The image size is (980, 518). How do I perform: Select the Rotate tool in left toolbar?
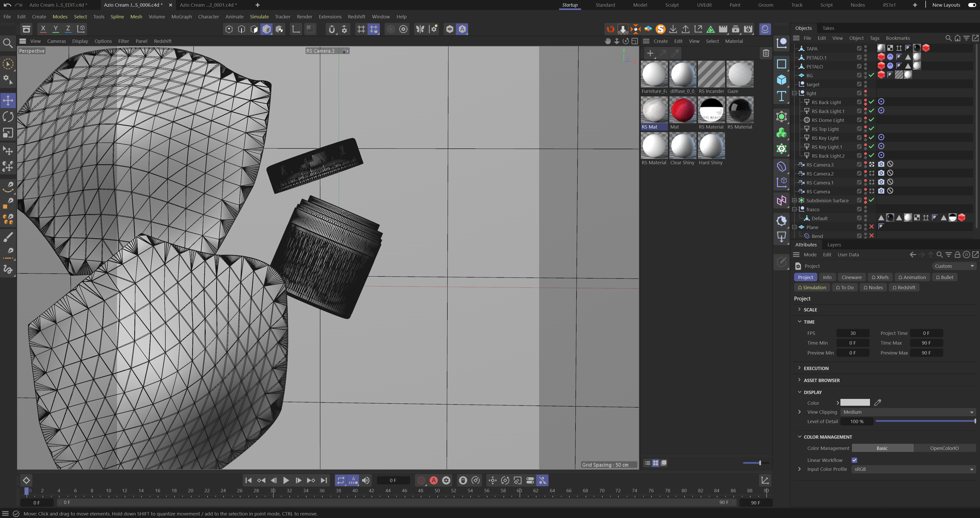(x=8, y=117)
